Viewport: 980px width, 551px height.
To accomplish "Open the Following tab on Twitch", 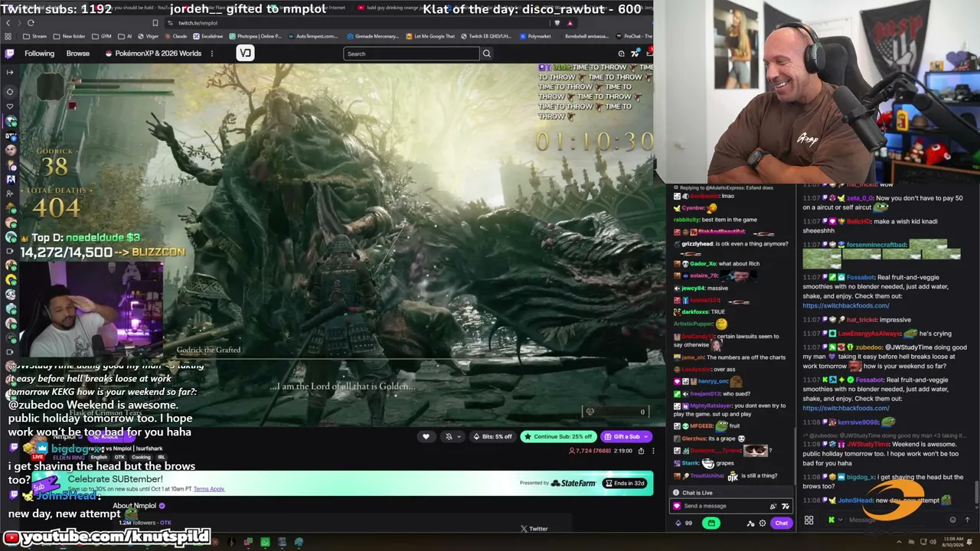I will click(39, 54).
